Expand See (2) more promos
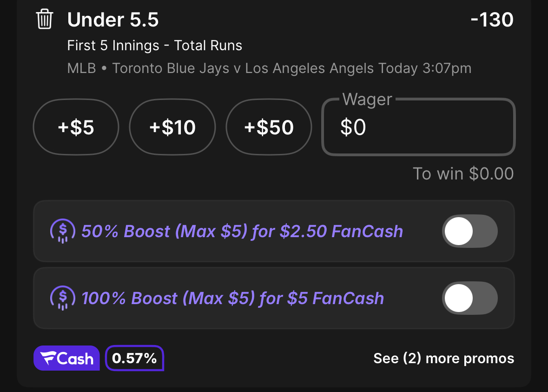The height and width of the screenshot is (392, 548). [443, 359]
